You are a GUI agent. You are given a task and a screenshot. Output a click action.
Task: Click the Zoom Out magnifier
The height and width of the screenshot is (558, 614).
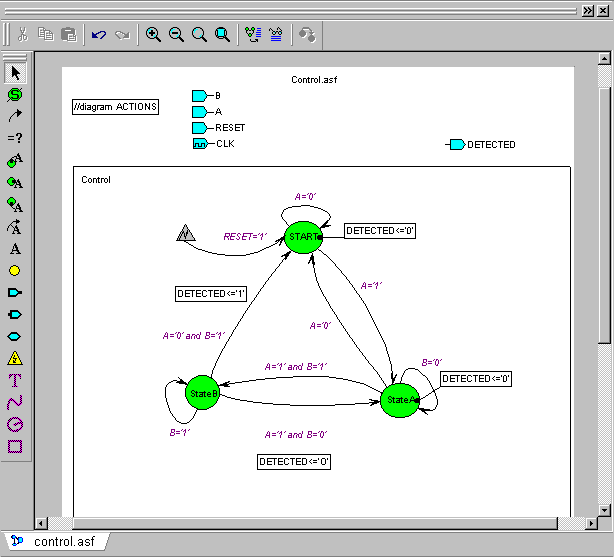176,35
